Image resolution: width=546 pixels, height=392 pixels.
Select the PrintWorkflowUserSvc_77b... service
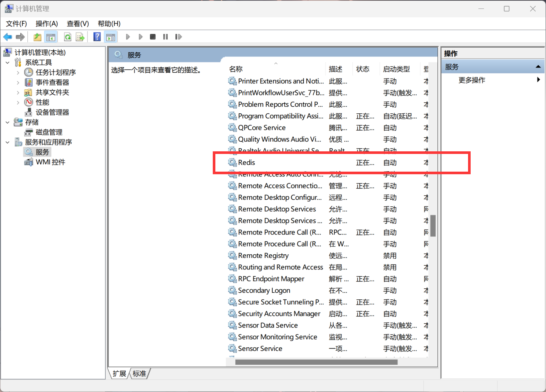327,93
